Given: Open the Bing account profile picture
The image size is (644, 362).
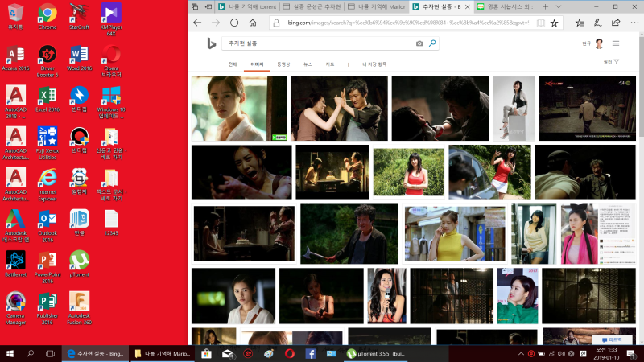Looking at the screenshot, I should tap(599, 43).
